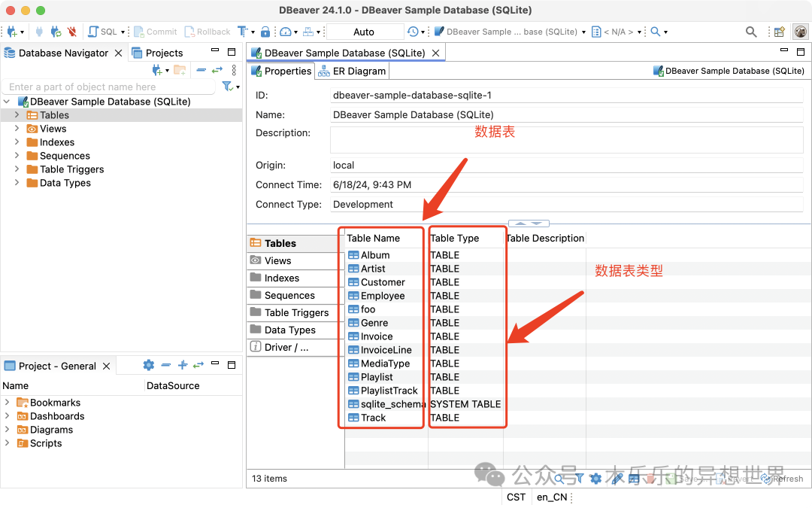This screenshot has height=508, width=812.
Task: Click the dashboard gauge icon
Action: pyautogui.click(x=286, y=32)
